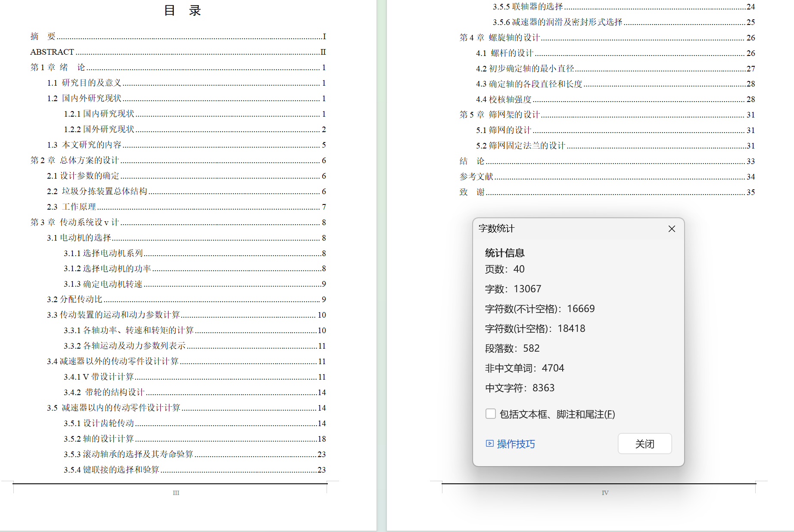Click 第3章 传动系统设v计 entry
This screenshot has width=794, height=532.
(x=178, y=223)
